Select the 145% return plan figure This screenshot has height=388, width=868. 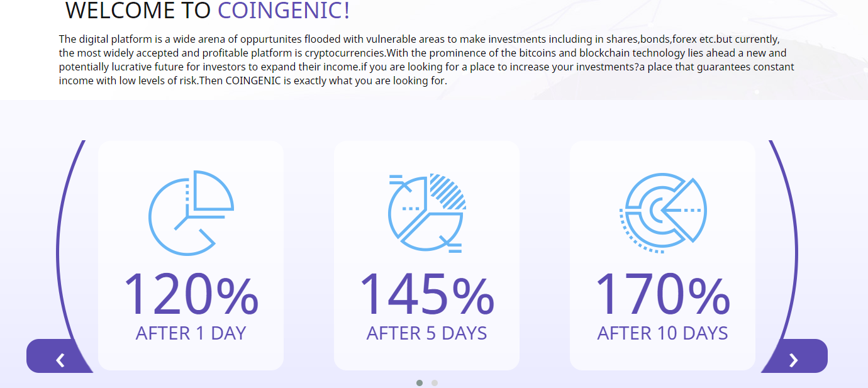point(427,294)
